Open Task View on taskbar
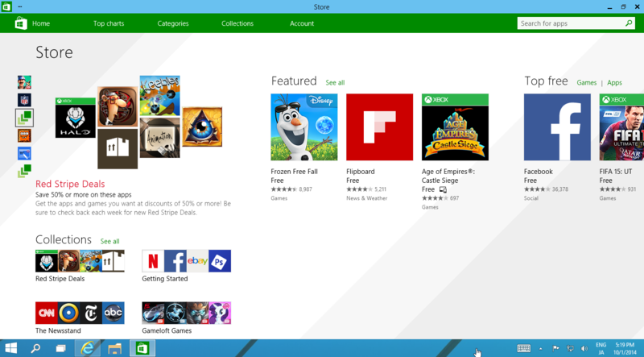Image resolution: width=644 pixels, height=357 pixels. pyautogui.click(x=61, y=348)
